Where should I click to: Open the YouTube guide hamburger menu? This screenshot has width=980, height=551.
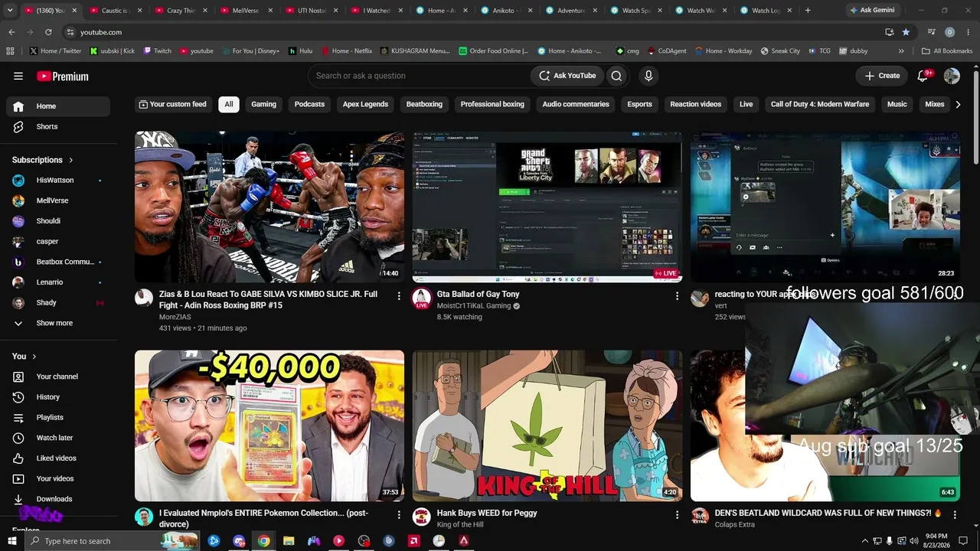click(x=18, y=76)
